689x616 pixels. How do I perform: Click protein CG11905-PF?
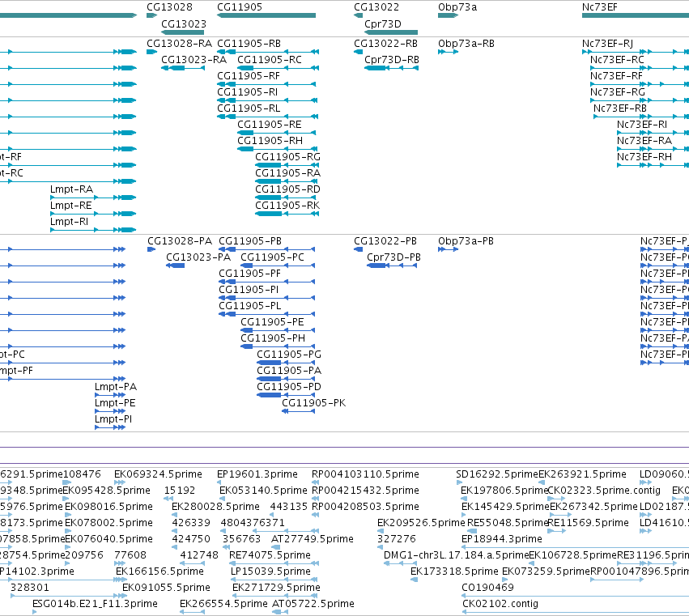[x=249, y=274]
